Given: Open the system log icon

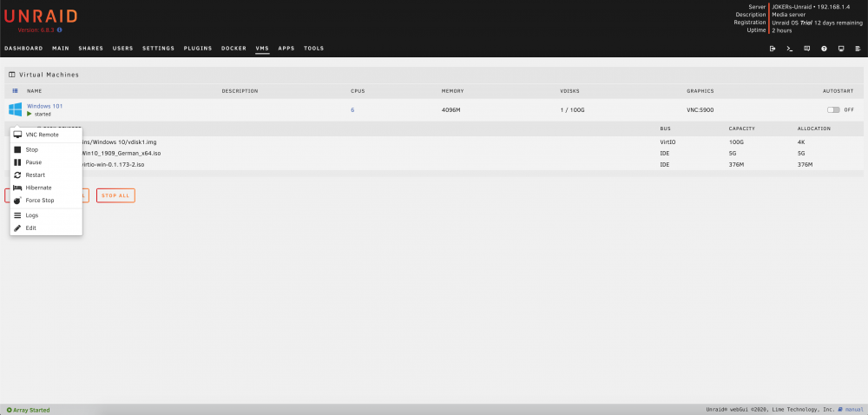Looking at the screenshot, I should click(858, 49).
